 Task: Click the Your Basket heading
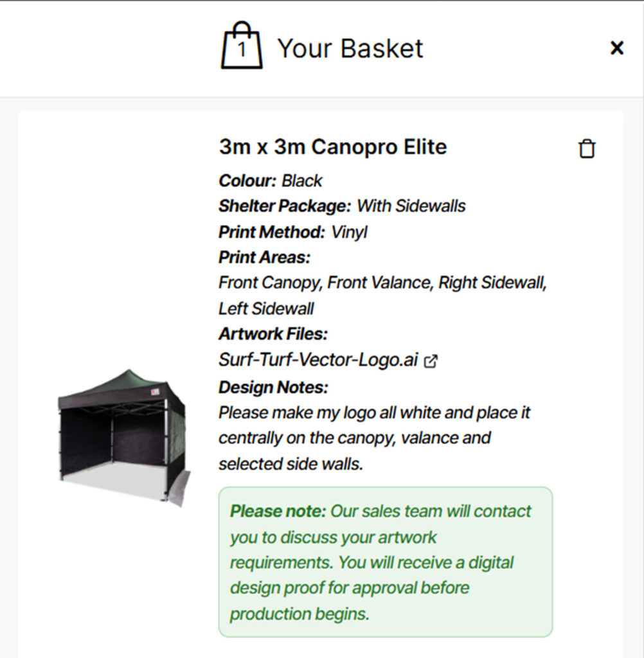click(349, 48)
